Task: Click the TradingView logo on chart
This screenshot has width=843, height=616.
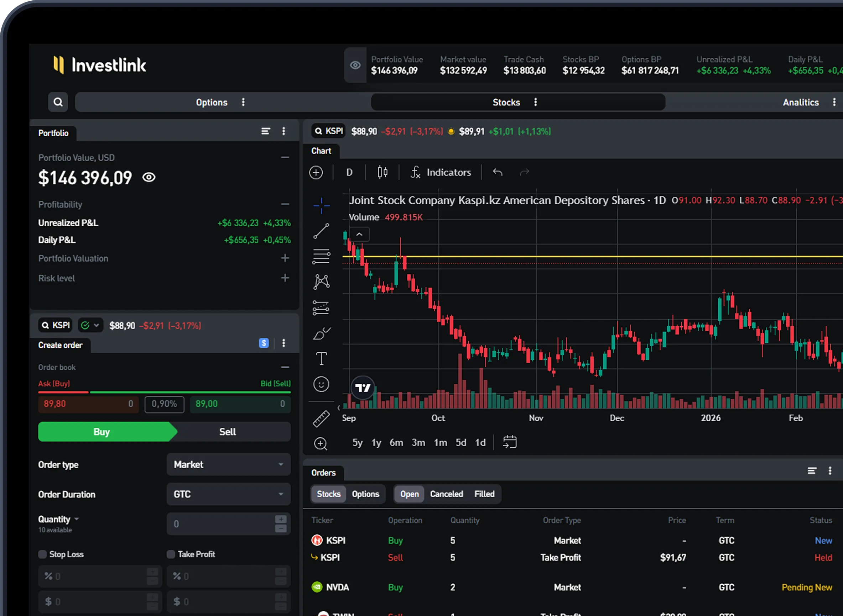Action: point(363,388)
